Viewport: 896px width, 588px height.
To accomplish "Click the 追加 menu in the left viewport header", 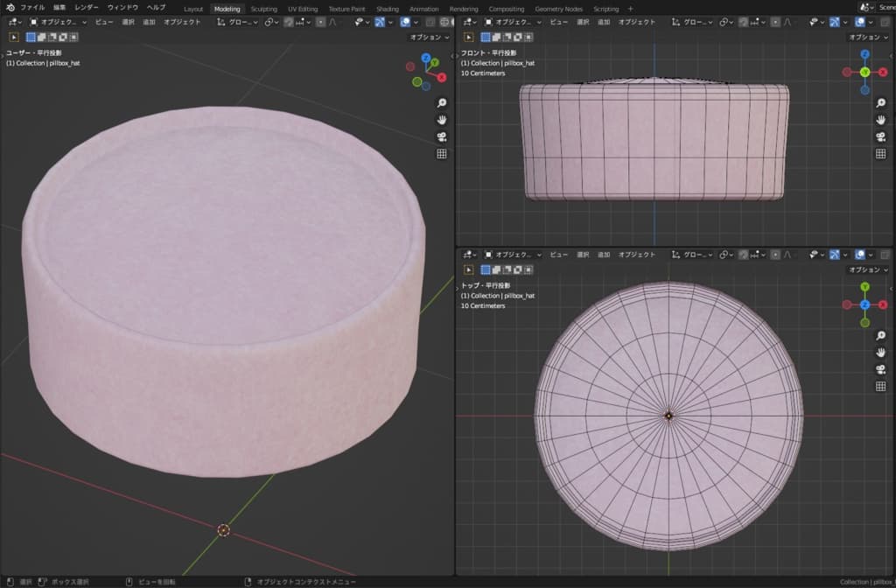I will click(x=150, y=22).
